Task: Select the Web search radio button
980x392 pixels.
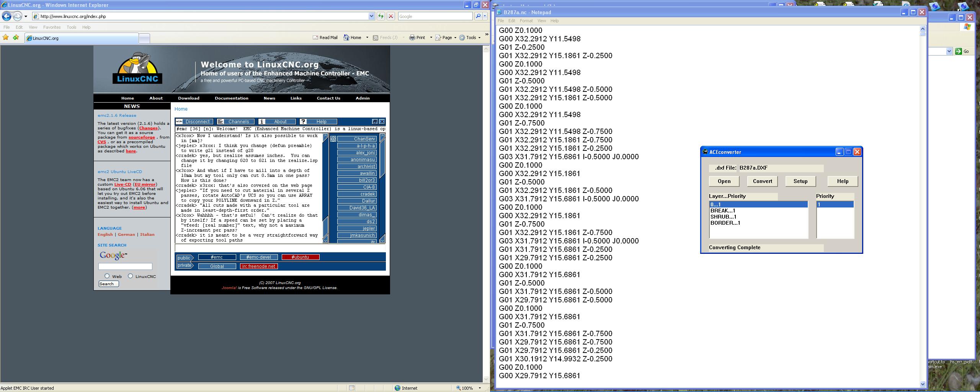Action: point(107,276)
